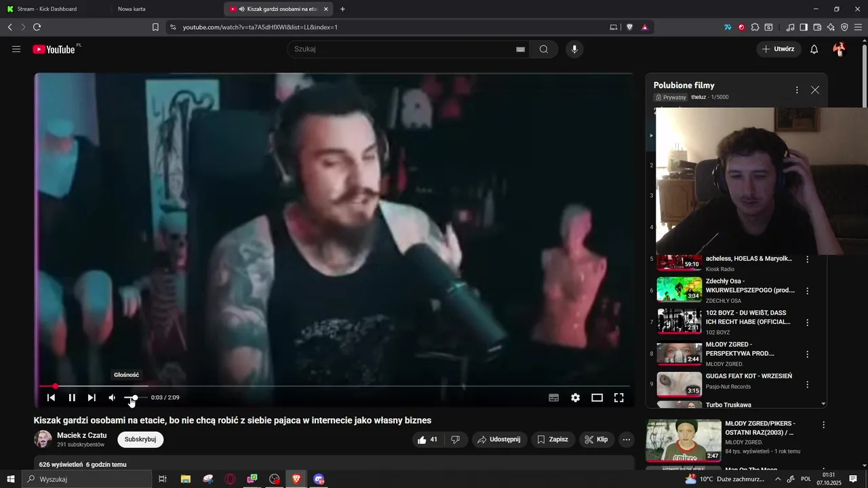Toggle the browser sidebar panel
Image resolution: width=868 pixels, height=488 pixels.
(804, 27)
